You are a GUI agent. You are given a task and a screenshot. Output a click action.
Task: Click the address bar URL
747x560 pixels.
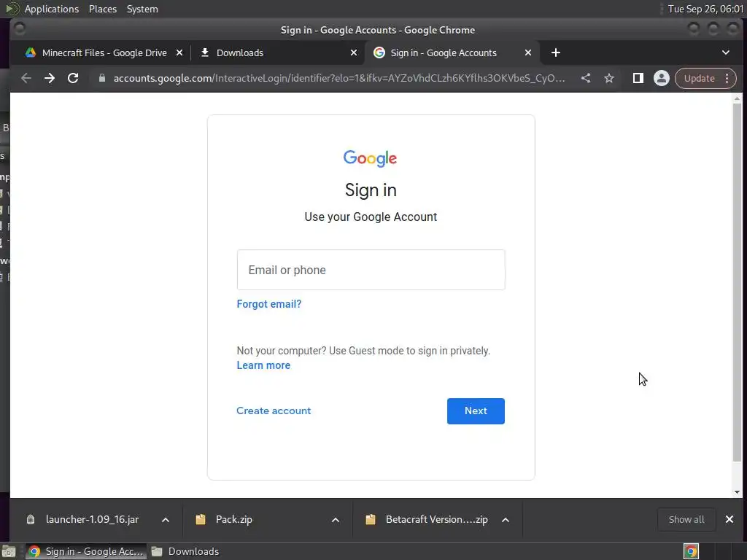pyautogui.click(x=339, y=78)
